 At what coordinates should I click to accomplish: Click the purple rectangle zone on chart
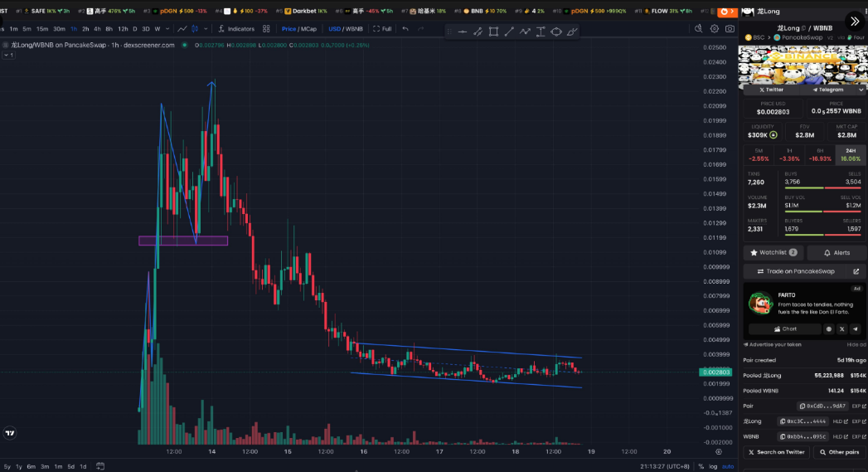(x=182, y=241)
